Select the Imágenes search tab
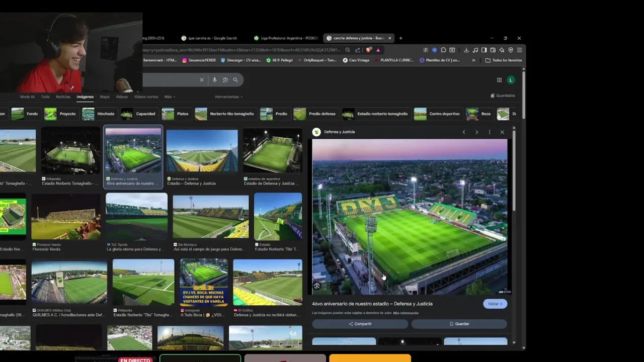 (x=85, y=97)
